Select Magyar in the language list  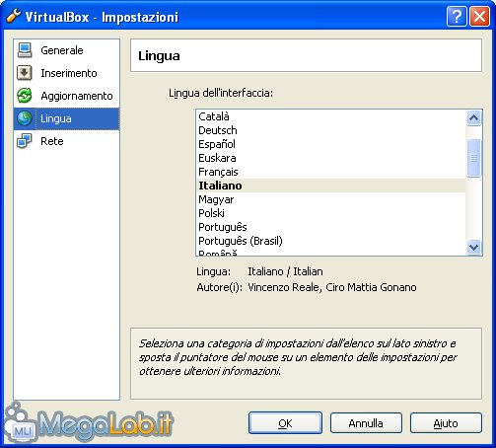[330, 199]
